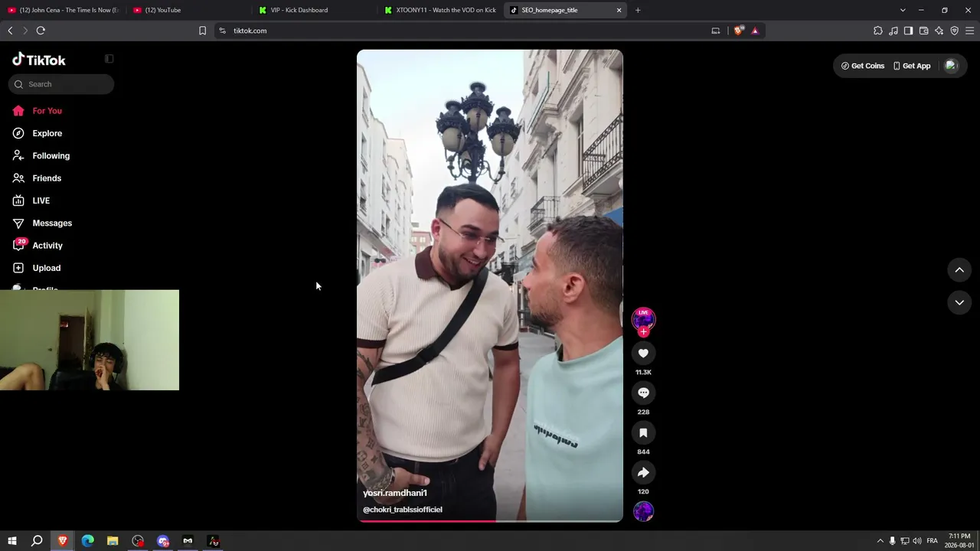This screenshot has height=551, width=980.
Task: Open the tab search dropdown
Action: [x=903, y=10]
